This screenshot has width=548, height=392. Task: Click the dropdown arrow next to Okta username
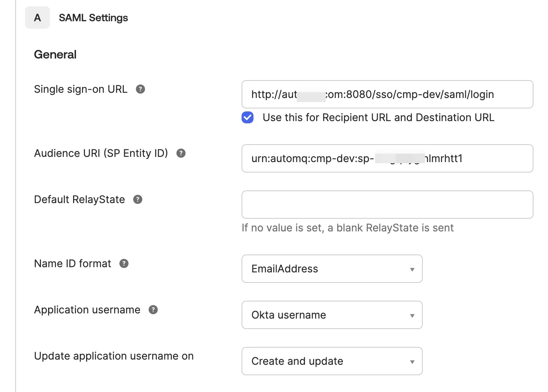click(x=412, y=315)
